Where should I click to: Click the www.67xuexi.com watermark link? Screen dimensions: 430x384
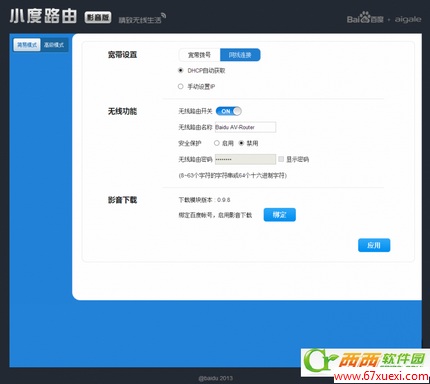point(381,377)
